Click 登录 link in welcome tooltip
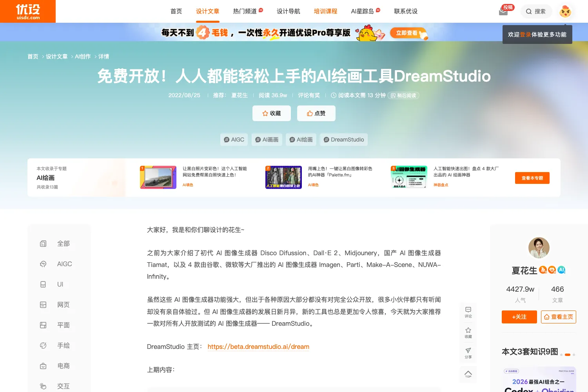Screen dimensions: 588x392 pyautogui.click(x=525, y=34)
